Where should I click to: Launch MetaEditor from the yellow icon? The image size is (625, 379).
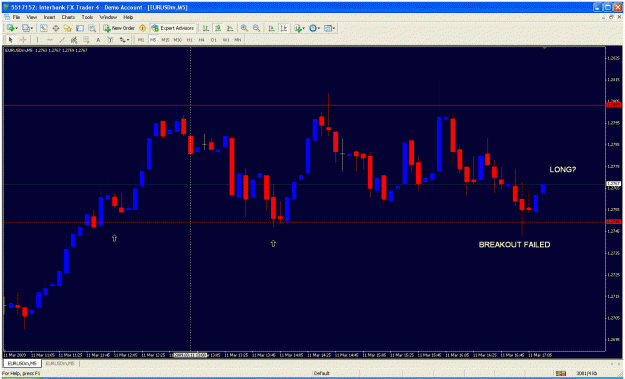(x=142, y=28)
